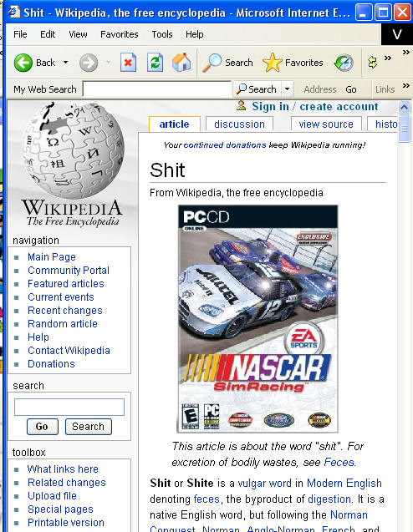The height and width of the screenshot is (532, 413).
Task: Open the Help menu
Action: (194, 34)
